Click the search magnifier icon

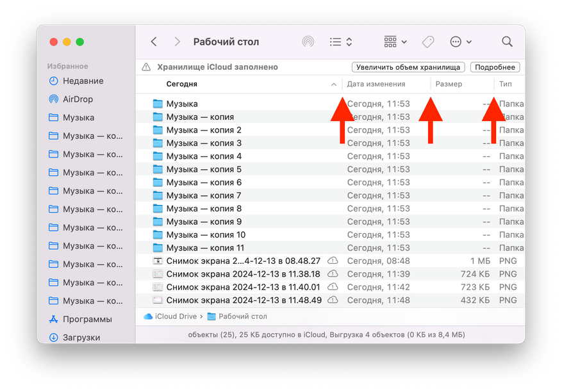coord(507,42)
